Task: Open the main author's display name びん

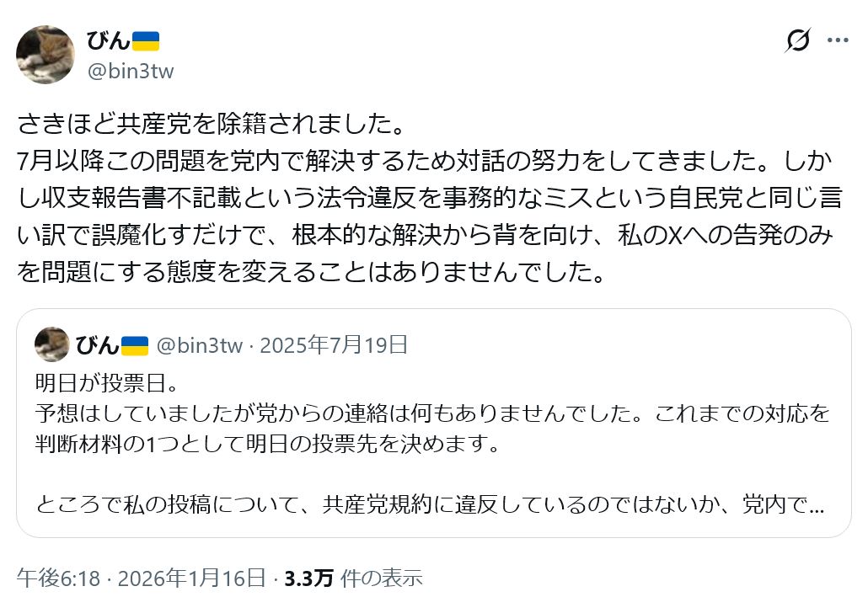Action: [109, 40]
